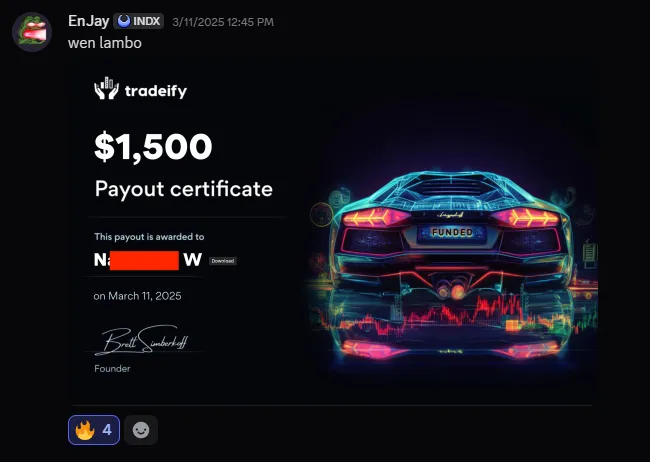The height and width of the screenshot is (462, 650).
Task: Click EnJay's Pepe frog avatar
Action: [x=32, y=32]
